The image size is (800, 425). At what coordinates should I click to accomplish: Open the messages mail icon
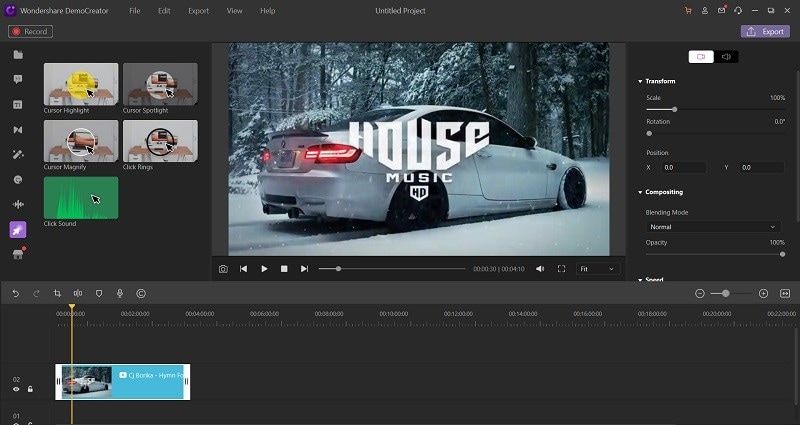point(721,10)
